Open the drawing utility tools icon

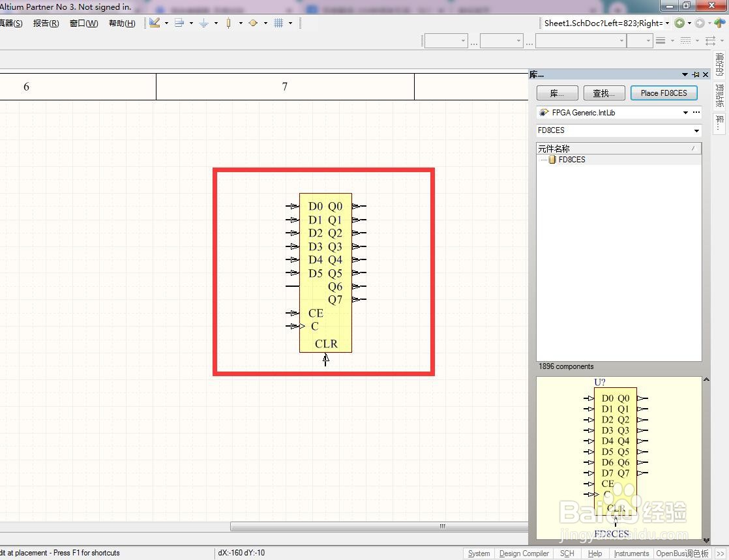[x=155, y=23]
